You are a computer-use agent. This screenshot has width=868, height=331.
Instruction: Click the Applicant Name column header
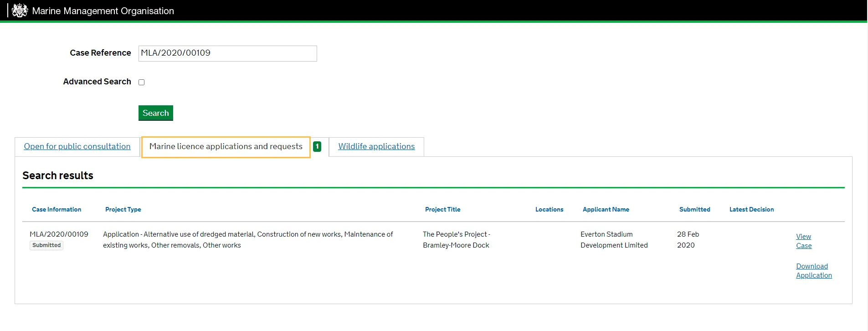tap(606, 209)
